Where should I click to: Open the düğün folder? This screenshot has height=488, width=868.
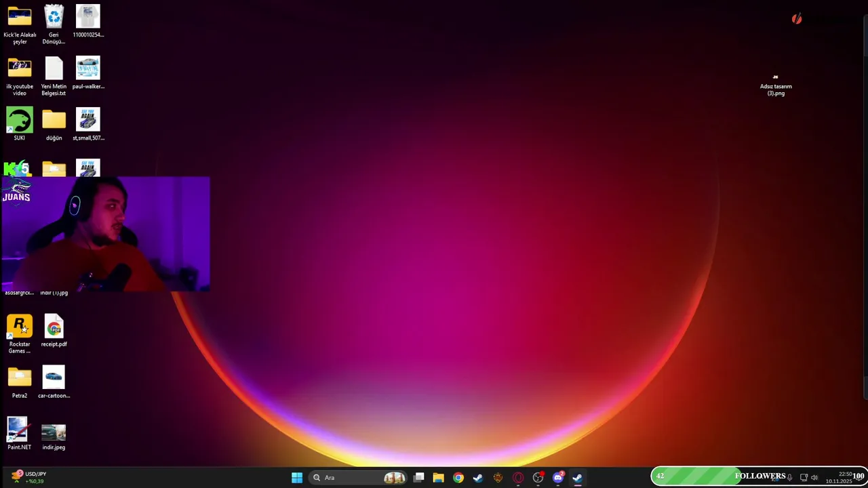(x=54, y=124)
